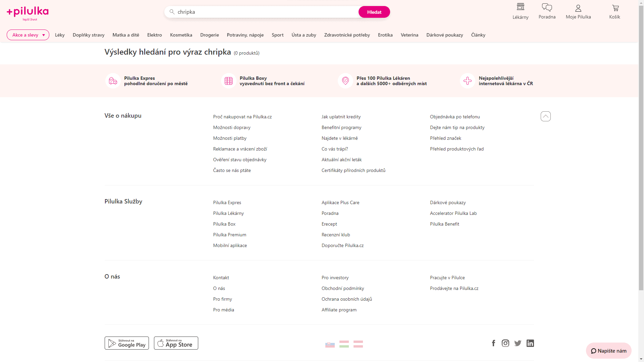Open the Lékárny pharmacy store icon

(x=520, y=7)
